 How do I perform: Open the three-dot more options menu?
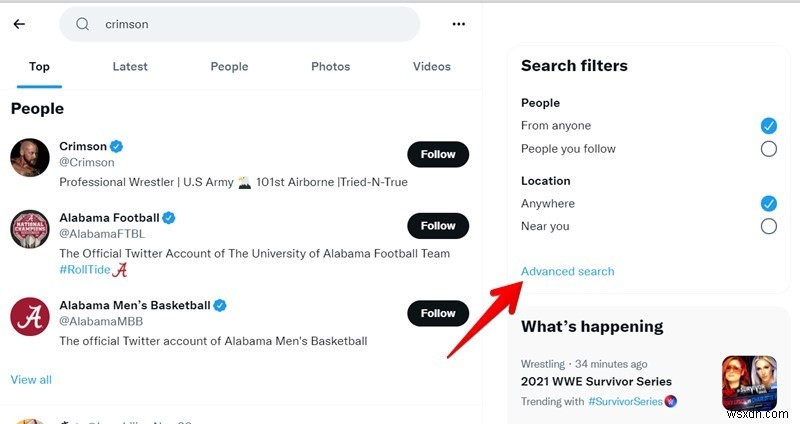coord(459,24)
